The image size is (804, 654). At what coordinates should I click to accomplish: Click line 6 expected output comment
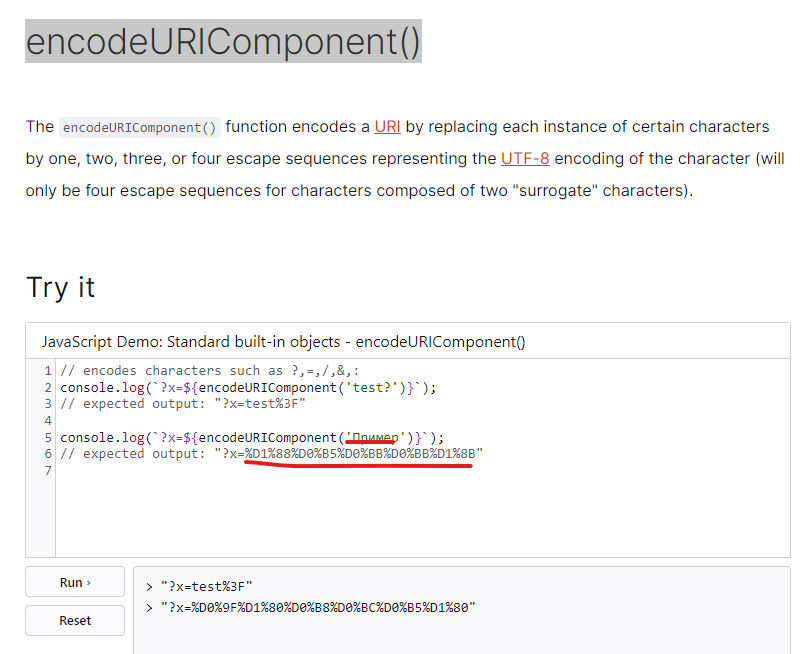pos(271,454)
